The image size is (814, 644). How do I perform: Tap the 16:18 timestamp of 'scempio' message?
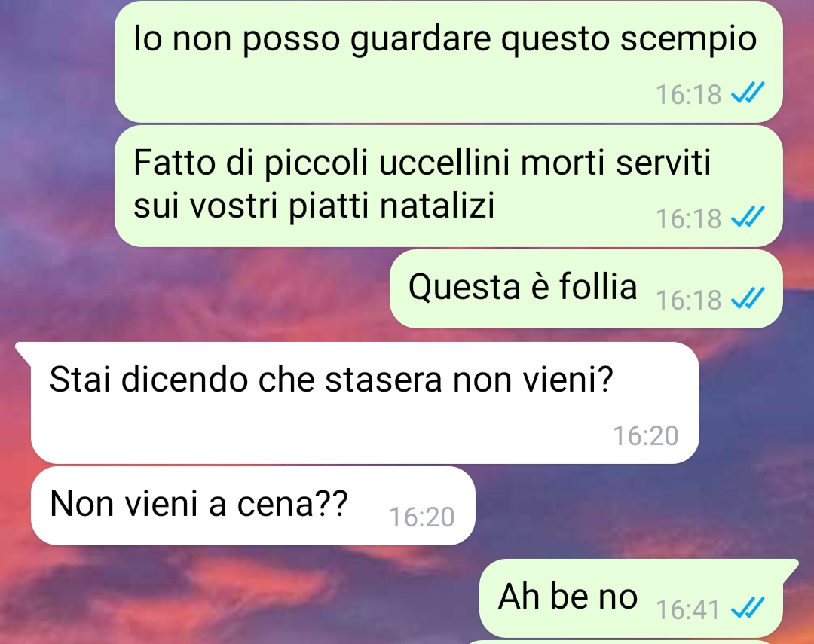pos(688,94)
